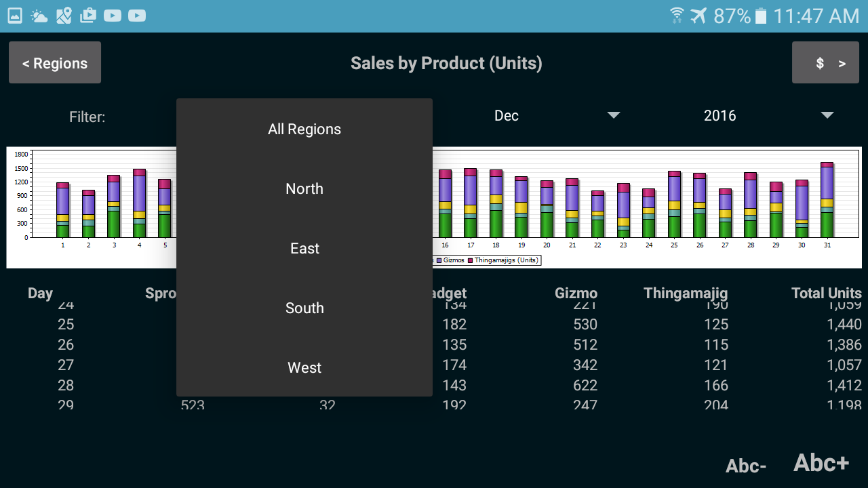
Task: Click the Gizmos purple legend swatch
Action: [x=439, y=260]
